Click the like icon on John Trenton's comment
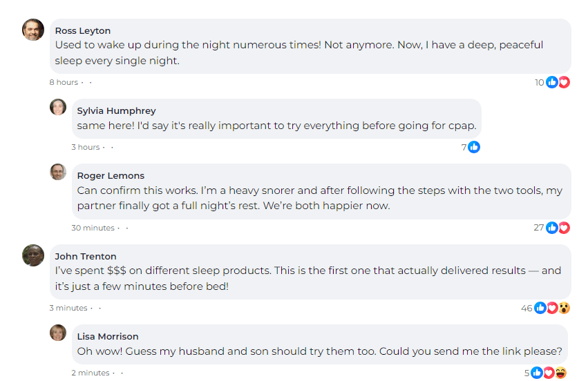Viewport: 588px width, 381px height. coord(540,308)
